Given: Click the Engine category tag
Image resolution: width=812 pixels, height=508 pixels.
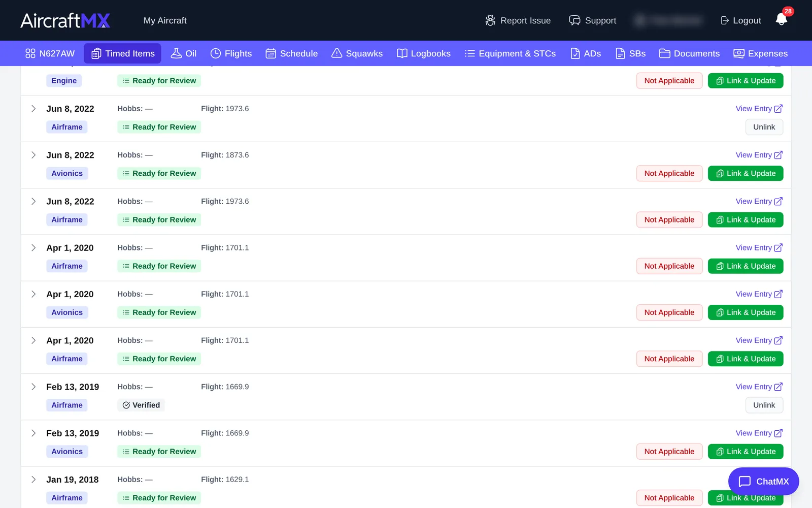Looking at the screenshot, I should click(x=64, y=81).
